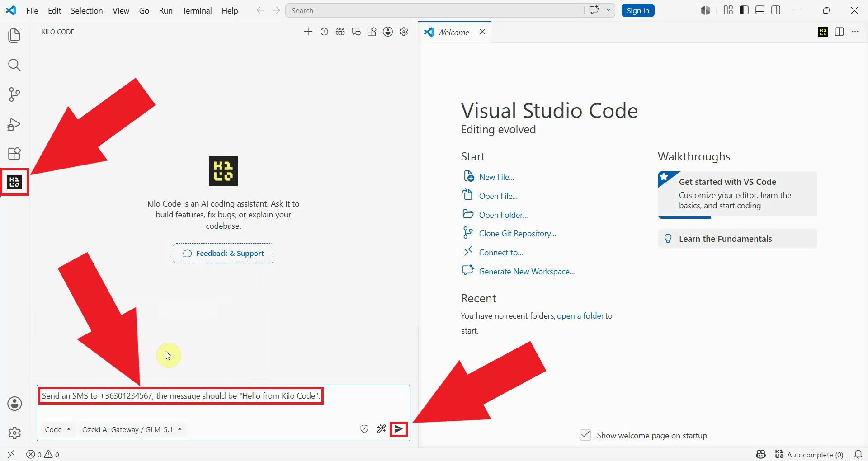This screenshot has width=868, height=461.
Task: Open the Kilo Code profile icon
Action: pos(388,32)
